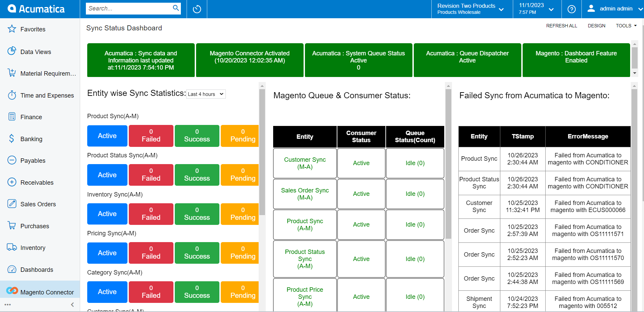
Task: Click the Dashboards sidebar icon
Action: [x=12, y=269]
